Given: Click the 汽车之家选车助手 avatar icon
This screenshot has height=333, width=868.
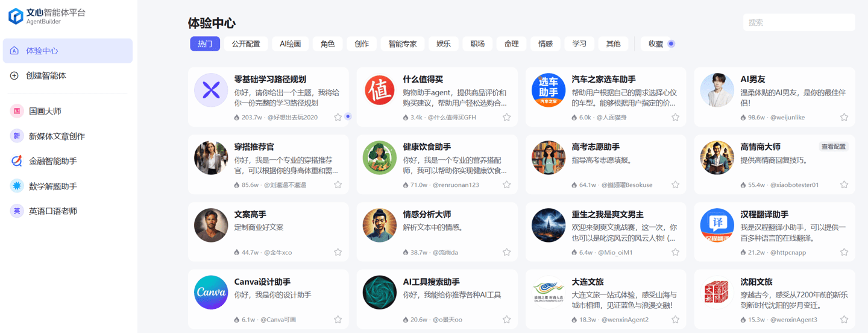Looking at the screenshot, I should pyautogui.click(x=549, y=90).
